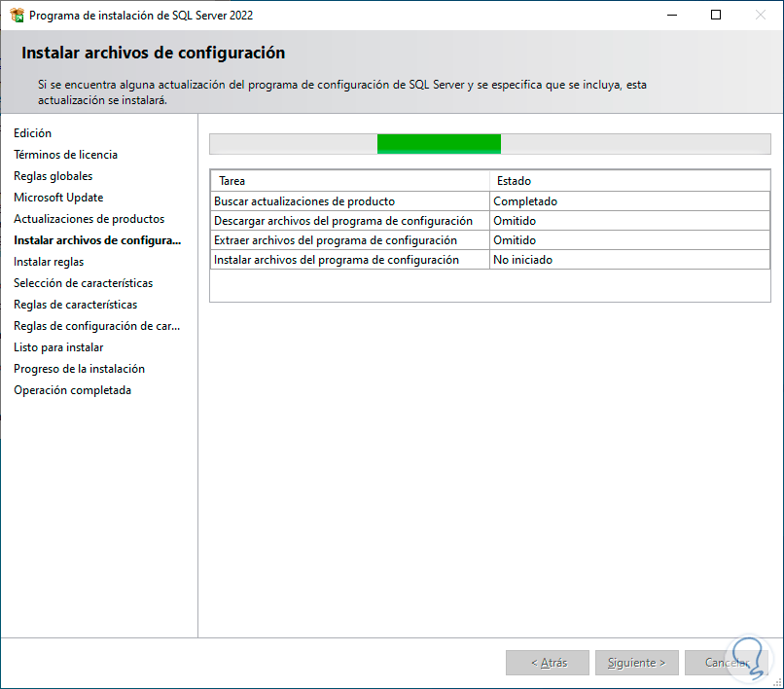The image size is (784, 689).
Task: Click bold Instalar archivos de configura... step
Action: 97,240
